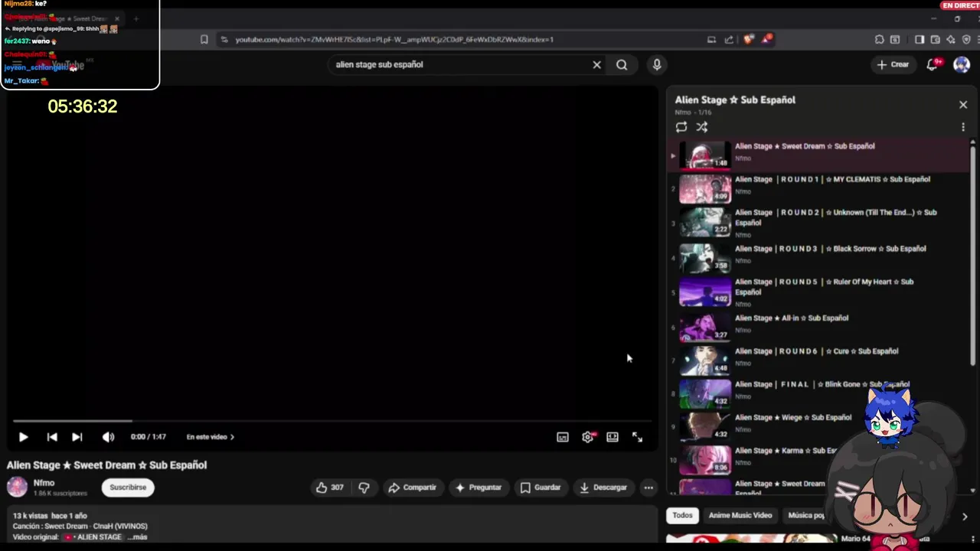The height and width of the screenshot is (551, 980).
Task: Clear the search box text
Action: [597, 65]
